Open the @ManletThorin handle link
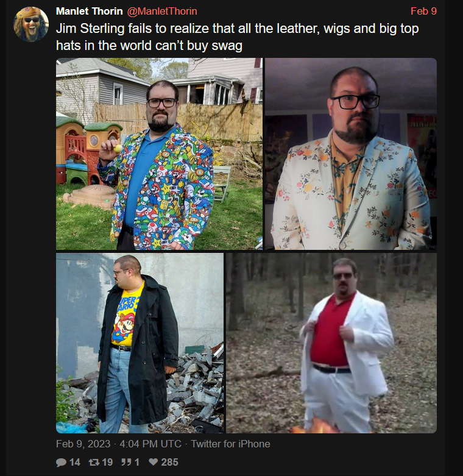This screenshot has height=476, width=463. click(x=162, y=11)
